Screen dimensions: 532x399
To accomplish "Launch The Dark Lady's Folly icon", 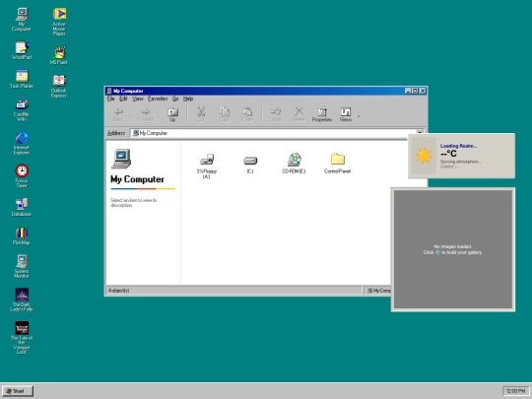I will tap(22, 299).
